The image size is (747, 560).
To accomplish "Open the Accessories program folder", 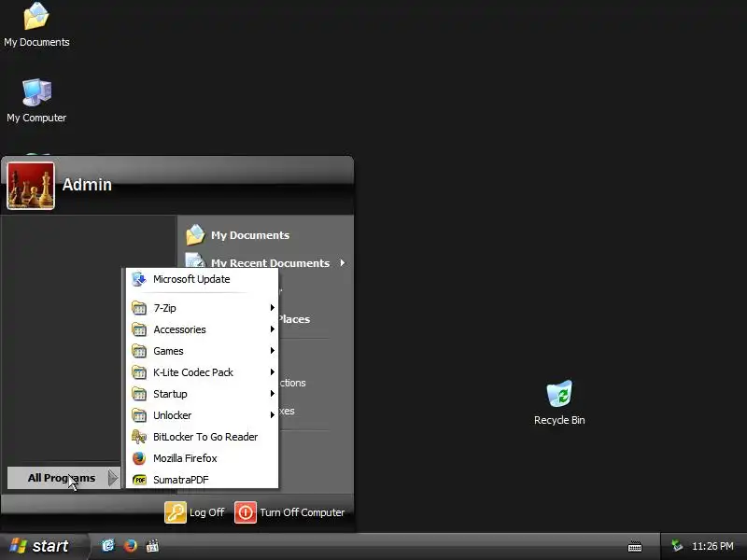I will pos(202,329).
